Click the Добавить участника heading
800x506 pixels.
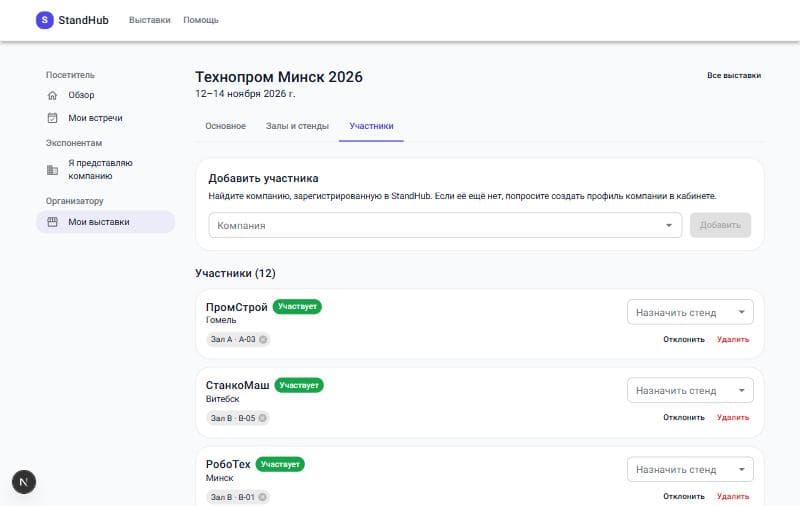point(263,179)
